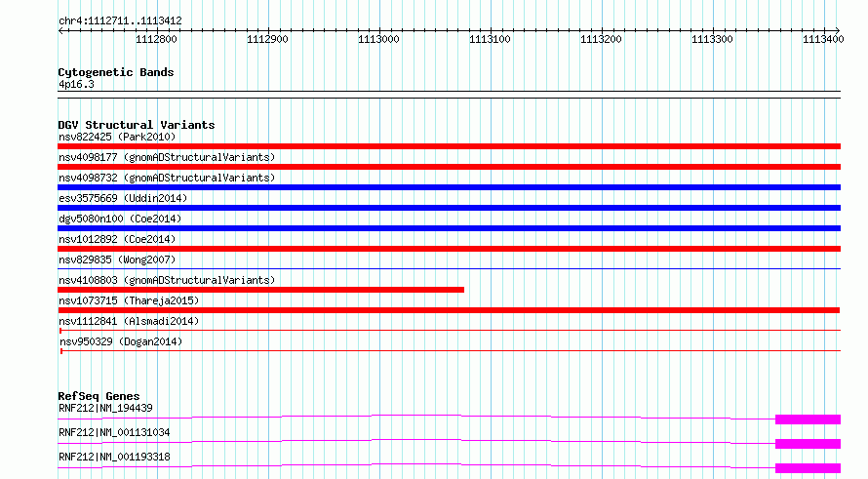
Task: Click nsv1073715 (Thareja2015) red bar
Action: coord(449,310)
